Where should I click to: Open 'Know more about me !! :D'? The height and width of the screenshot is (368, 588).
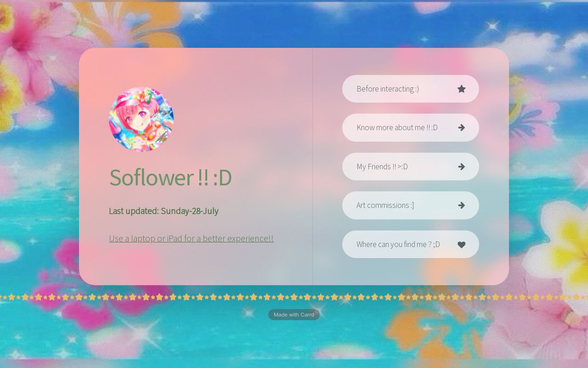(x=411, y=127)
